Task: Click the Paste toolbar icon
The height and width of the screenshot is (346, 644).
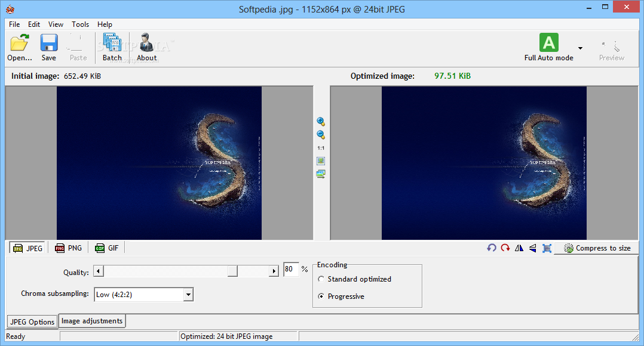Action: click(x=78, y=47)
